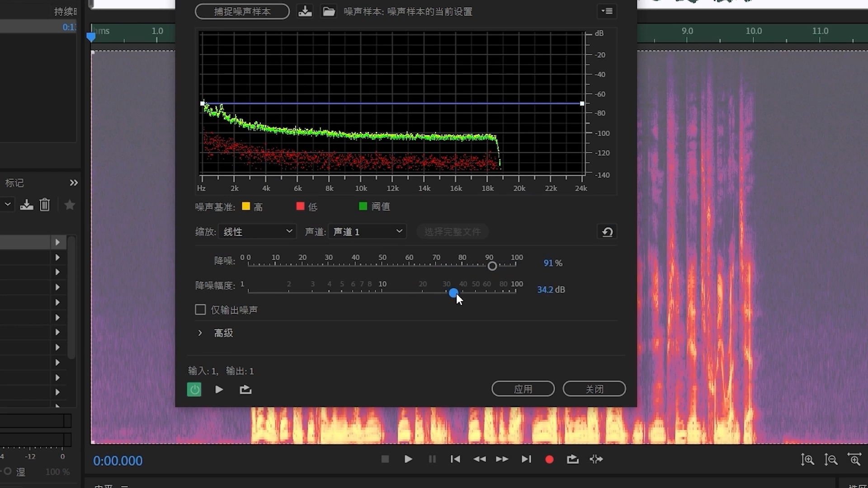Viewport: 868px width, 488px height.
Task: Open the 声道 1 channel dropdown
Action: point(367,232)
